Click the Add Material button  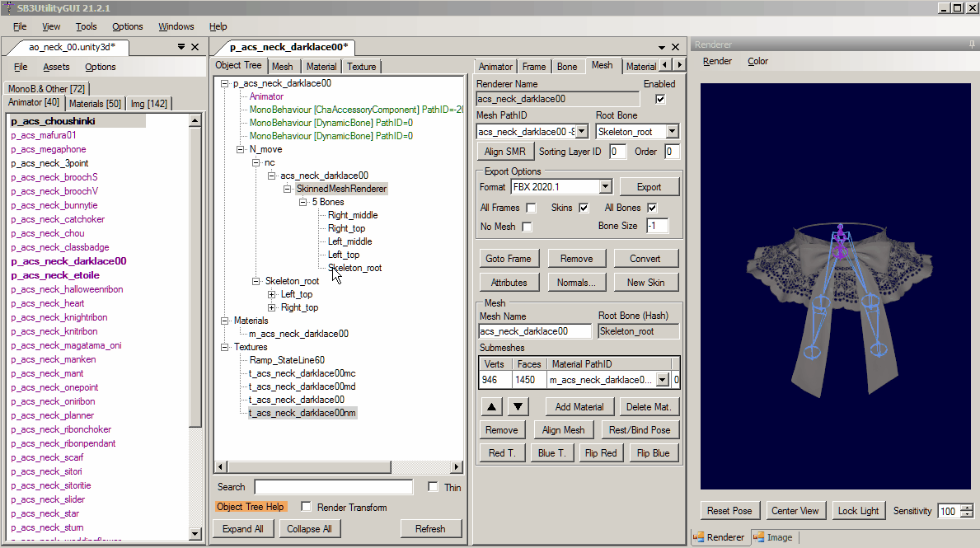pyautogui.click(x=579, y=407)
